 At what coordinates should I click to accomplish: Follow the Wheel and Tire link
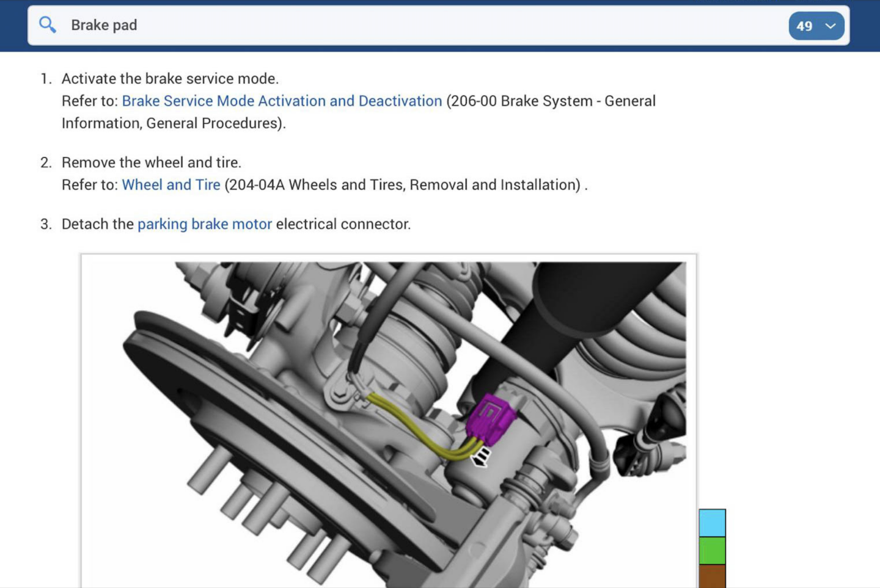(171, 184)
